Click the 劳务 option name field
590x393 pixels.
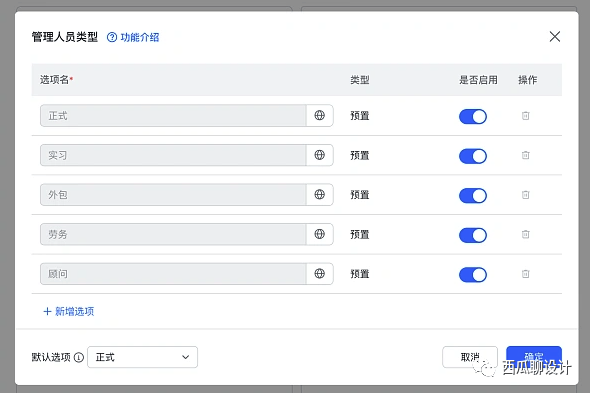(x=173, y=234)
